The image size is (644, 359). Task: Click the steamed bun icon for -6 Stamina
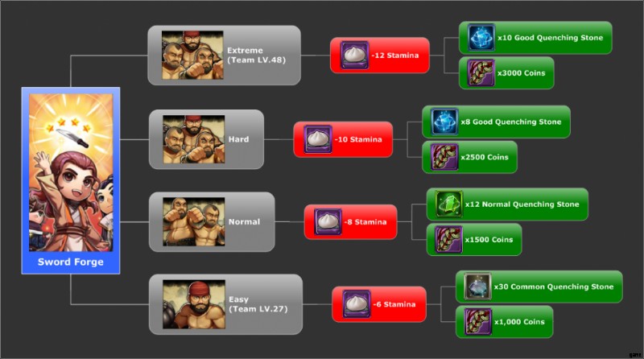pos(357,304)
